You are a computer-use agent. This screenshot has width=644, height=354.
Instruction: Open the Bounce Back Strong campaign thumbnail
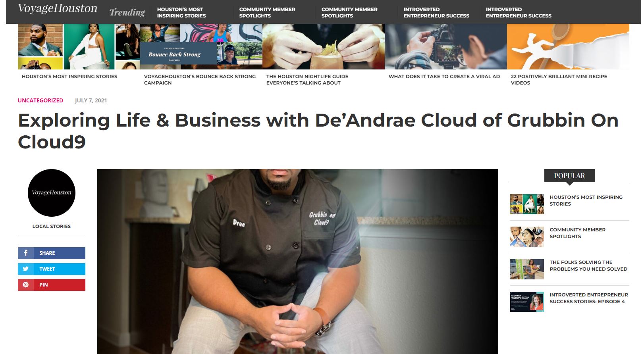pyautogui.click(x=201, y=46)
